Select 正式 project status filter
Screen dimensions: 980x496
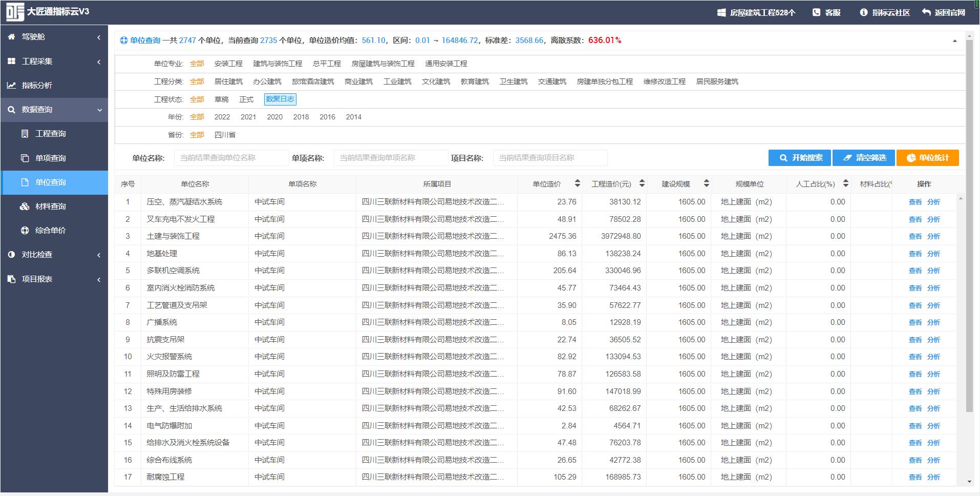click(x=246, y=99)
